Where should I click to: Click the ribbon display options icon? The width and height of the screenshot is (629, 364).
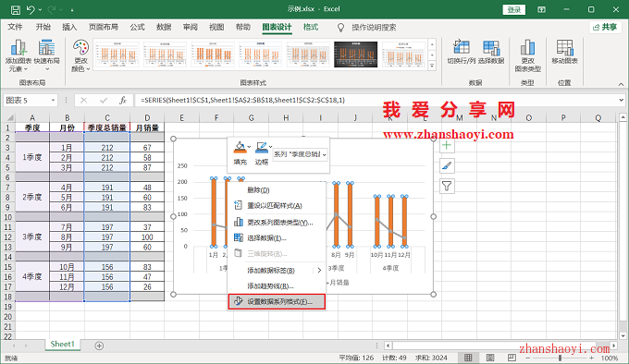[541, 9]
